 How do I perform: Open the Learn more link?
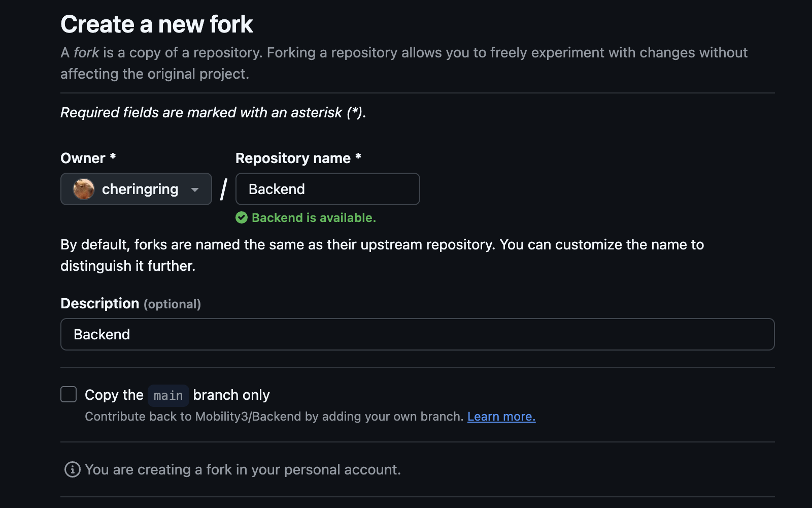(501, 417)
